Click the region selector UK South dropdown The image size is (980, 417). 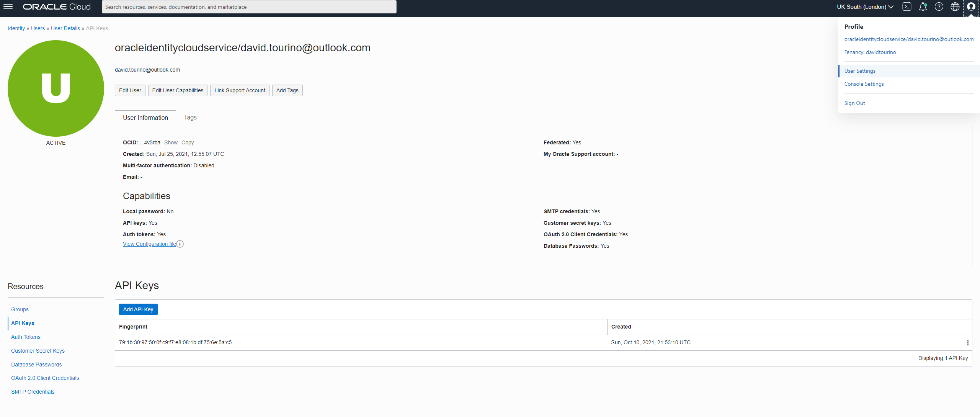(x=864, y=7)
